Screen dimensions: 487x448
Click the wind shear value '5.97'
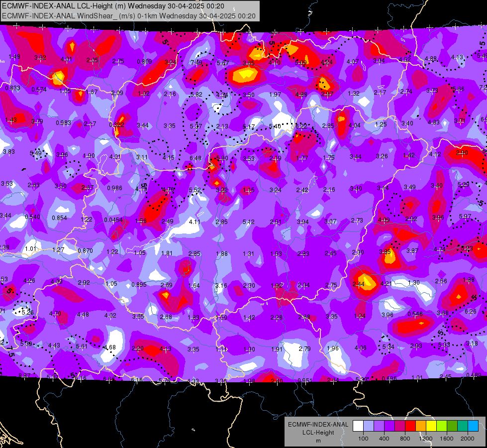[465, 216]
